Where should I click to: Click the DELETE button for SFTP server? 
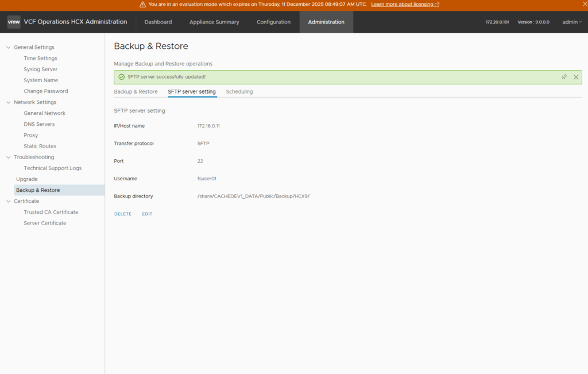(x=123, y=214)
